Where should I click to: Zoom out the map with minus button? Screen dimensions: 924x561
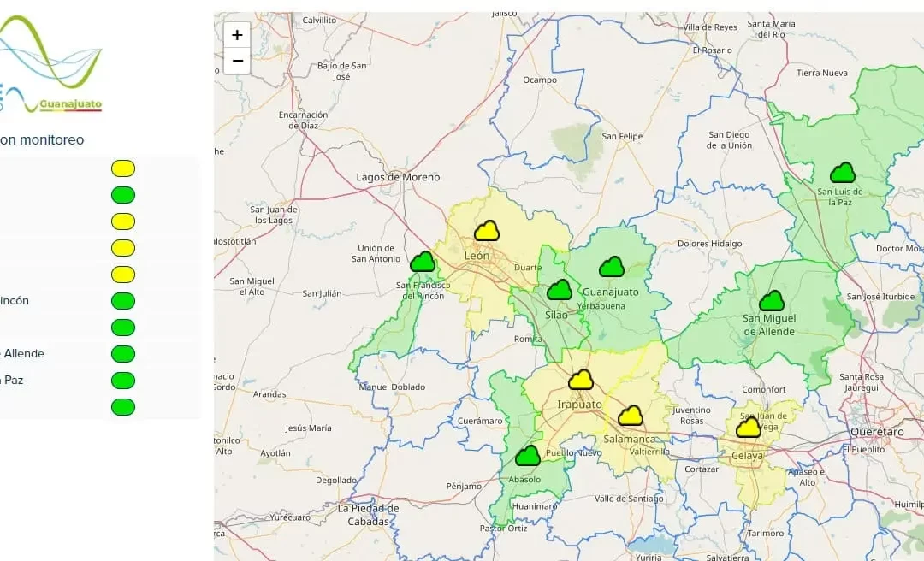click(x=237, y=61)
